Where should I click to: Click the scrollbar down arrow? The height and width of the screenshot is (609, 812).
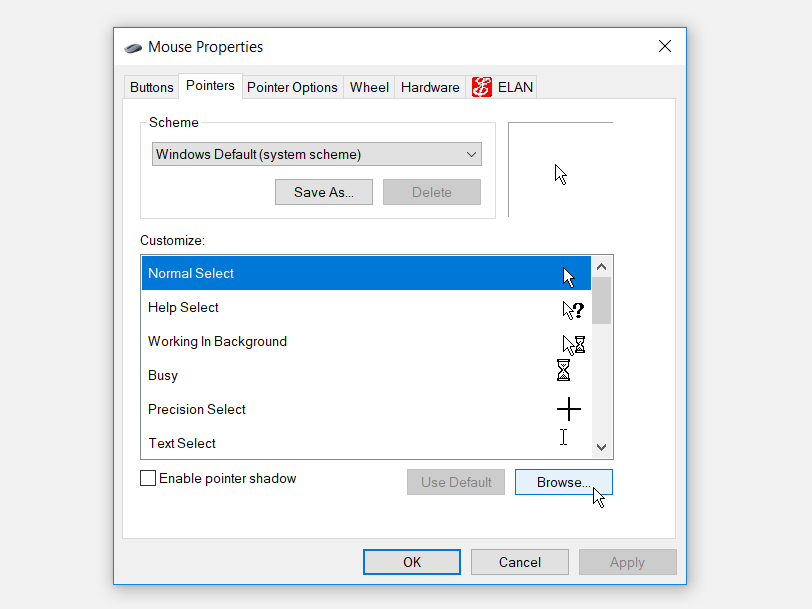[x=602, y=447]
